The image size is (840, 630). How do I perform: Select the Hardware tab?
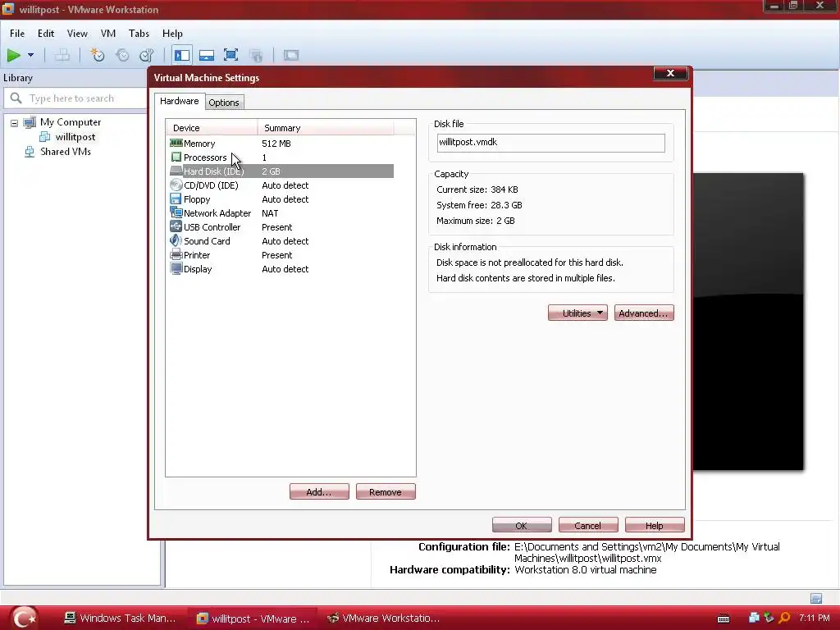(x=180, y=101)
